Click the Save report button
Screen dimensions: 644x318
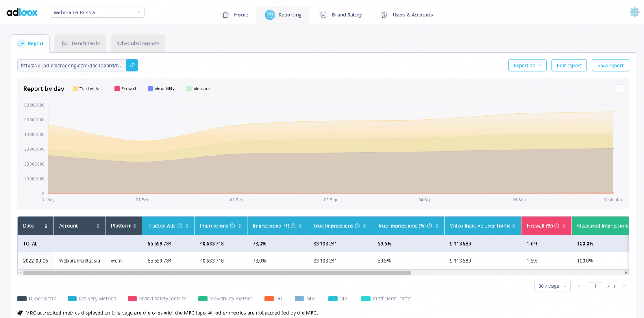click(x=610, y=66)
